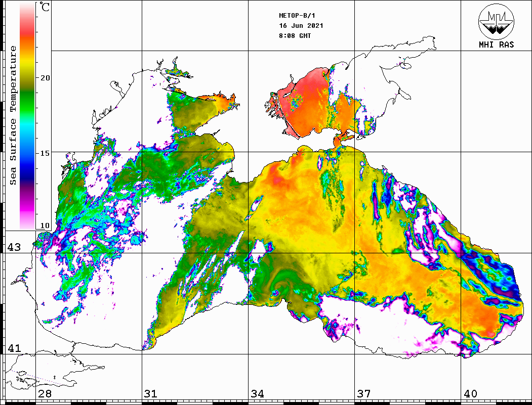This screenshot has height=405, width=532.
Task: Click latitude label '43'
Action: [x=14, y=247]
